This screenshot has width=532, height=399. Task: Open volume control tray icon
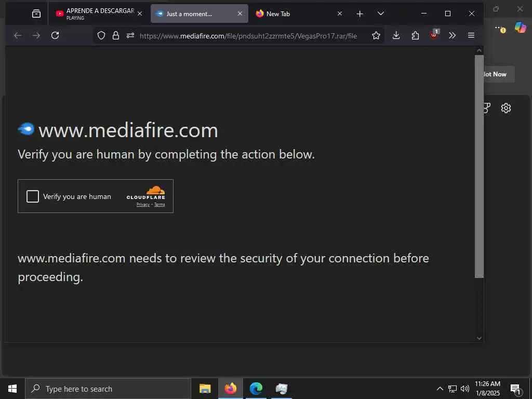(465, 389)
